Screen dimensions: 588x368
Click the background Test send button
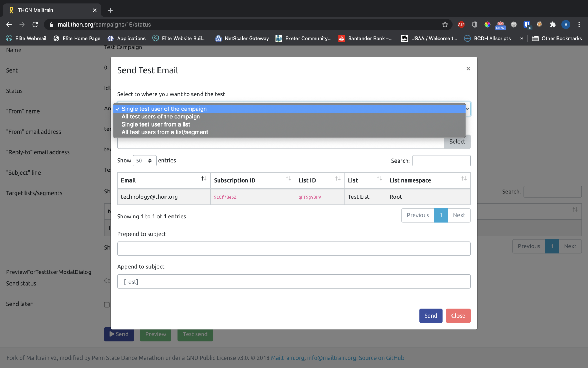(195, 334)
